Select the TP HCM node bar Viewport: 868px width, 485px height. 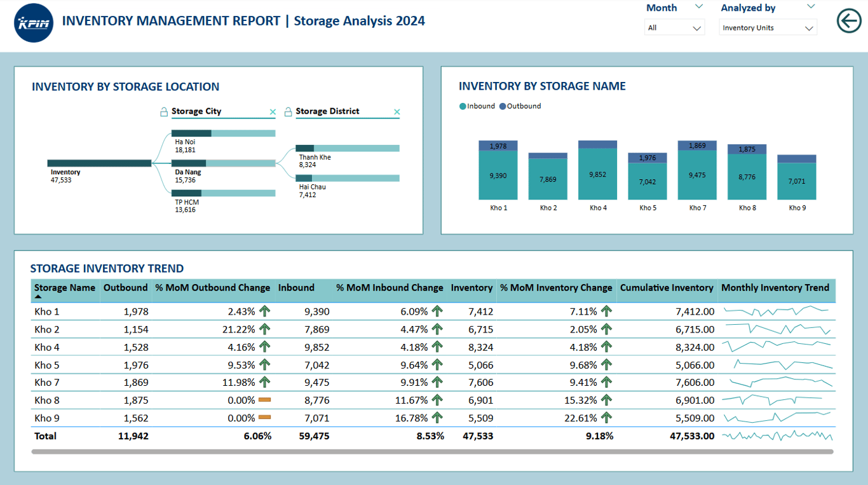(224, 193)
